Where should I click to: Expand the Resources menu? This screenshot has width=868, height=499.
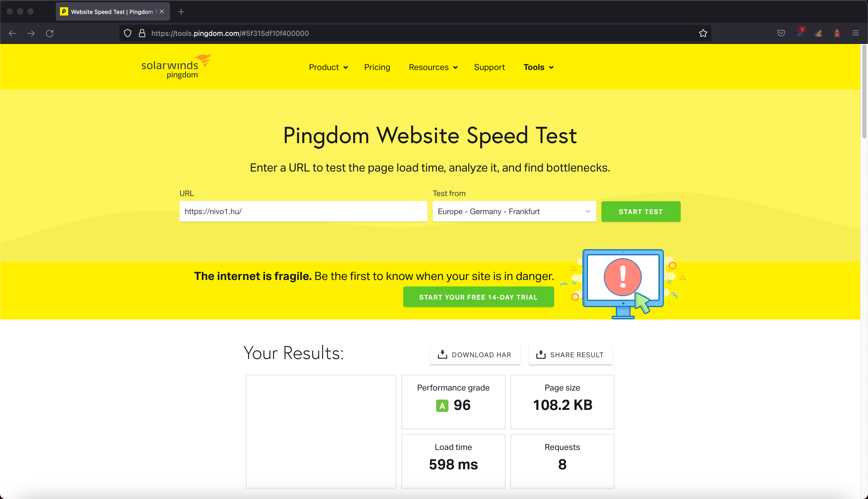(433, 67)
